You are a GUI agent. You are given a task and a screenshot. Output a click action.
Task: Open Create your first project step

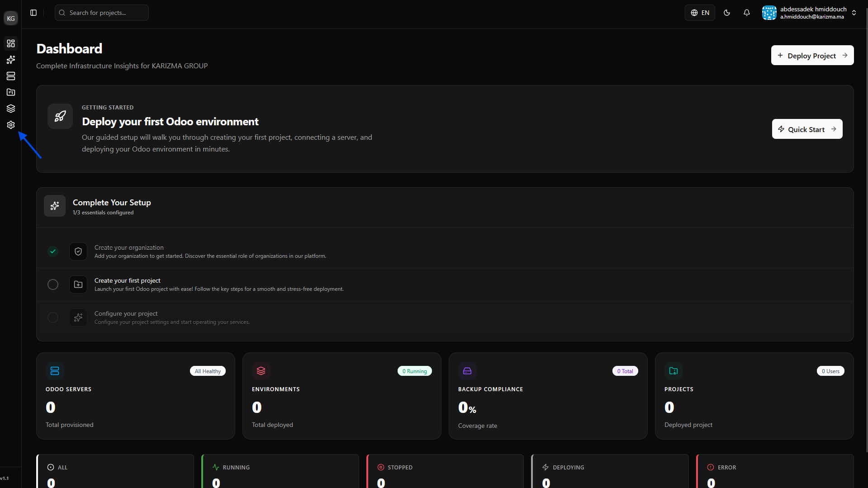(x=445, y=284)
